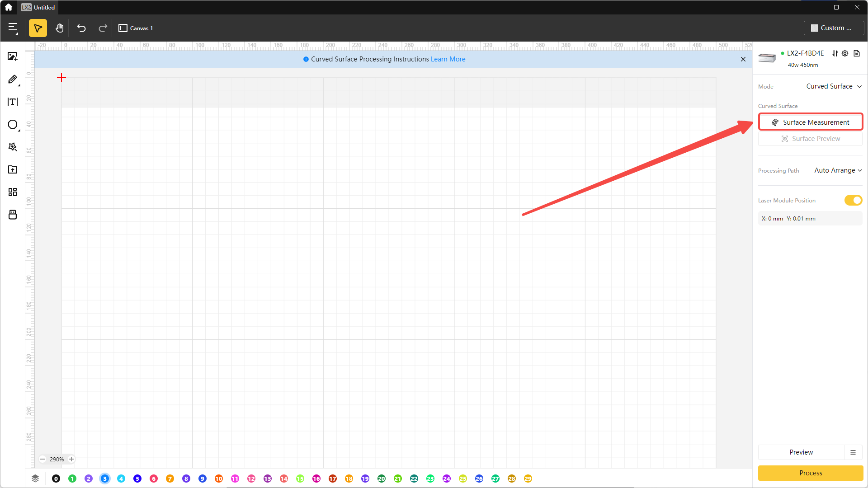
Task: Switch to the Canvas 1 tab
Action: pyautogui.click(x=136, y=28)
